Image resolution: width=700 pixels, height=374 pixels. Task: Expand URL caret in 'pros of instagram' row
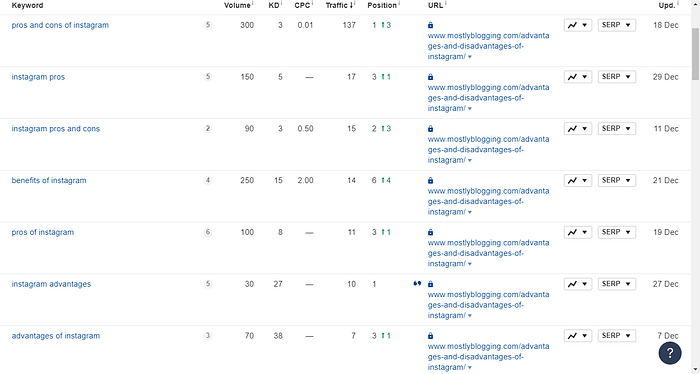coord(470,264)
